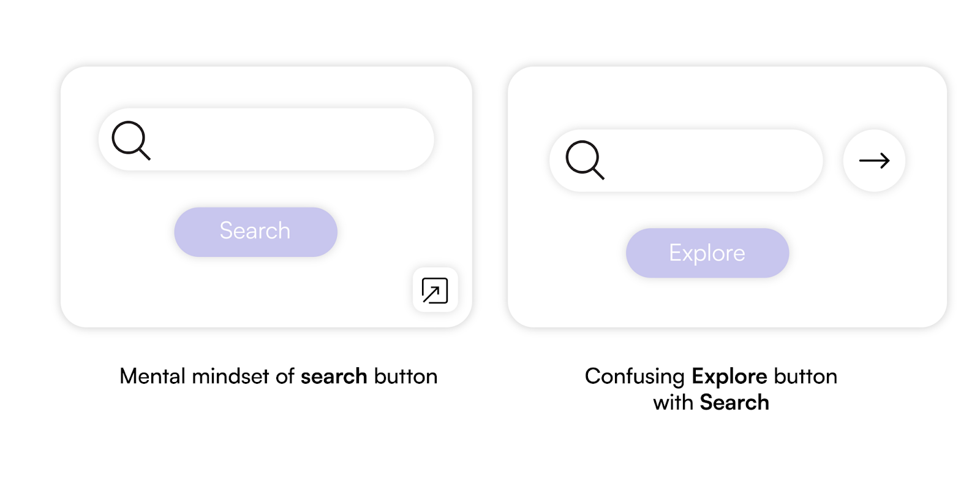The height and width of the screenshot is (496, 980).
Task: Click the word 'with' in the caption
Action: click(x=673, y=402)
